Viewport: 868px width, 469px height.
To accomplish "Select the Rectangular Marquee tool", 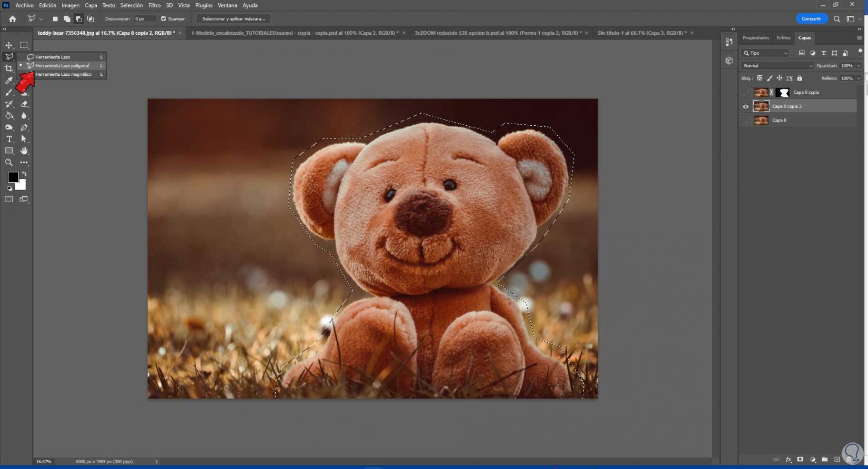I will click(24, 45).
